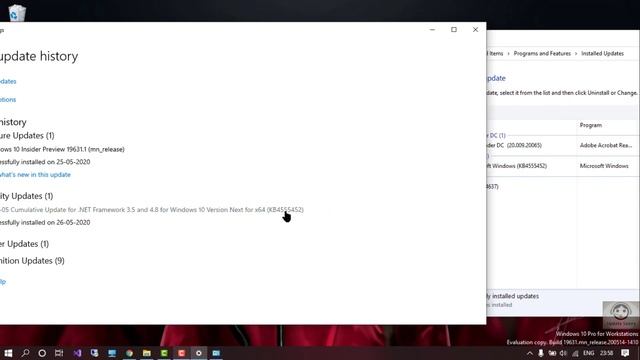The width and height of the screenshot is (640, 360).
Task: Click the Windows Start button
Action: coord(8,353)
